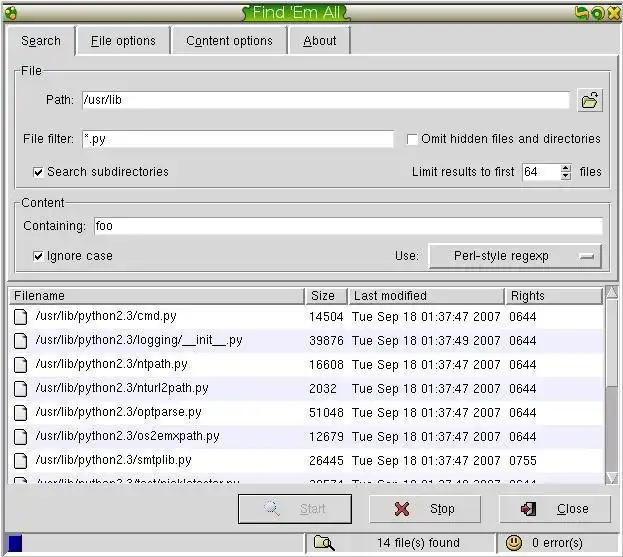Image resolution: width=623 pixels, height=557 pixels.
Task: Open the About tab
Action: click(x=319, y=41)
